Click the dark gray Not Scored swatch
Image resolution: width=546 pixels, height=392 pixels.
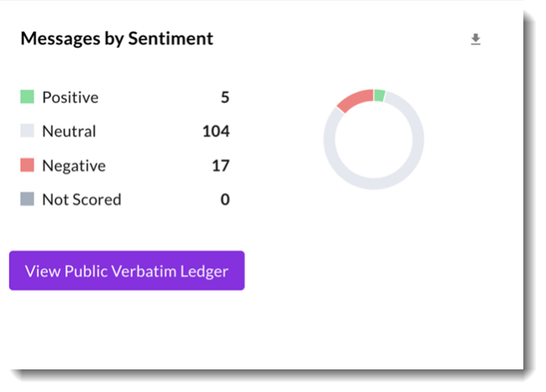pyautogui.click(x=27, y=200)
